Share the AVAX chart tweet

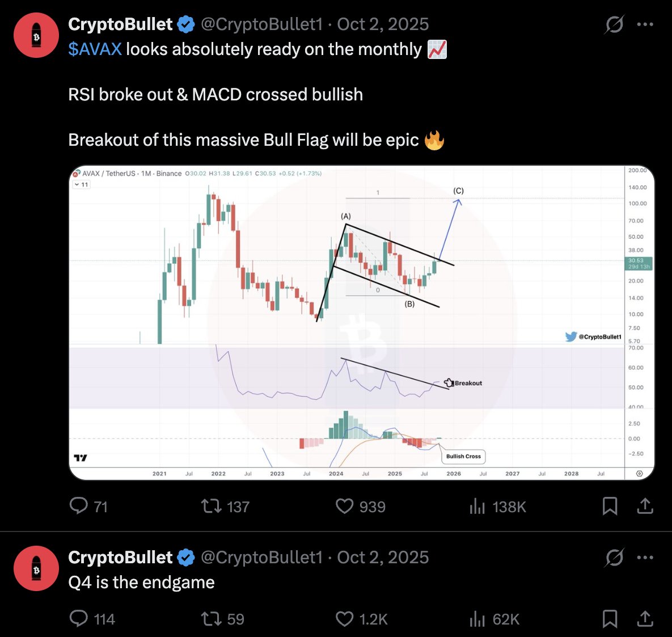pos(645,505)
